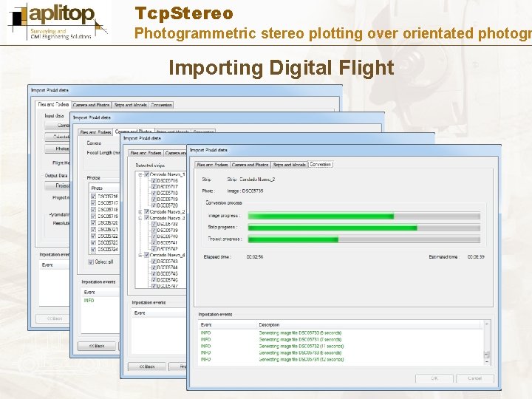Switch to Strips and Models tab, front window
Image resolution: width=532 pixels, height=399 pixels.
pos(290,165)
